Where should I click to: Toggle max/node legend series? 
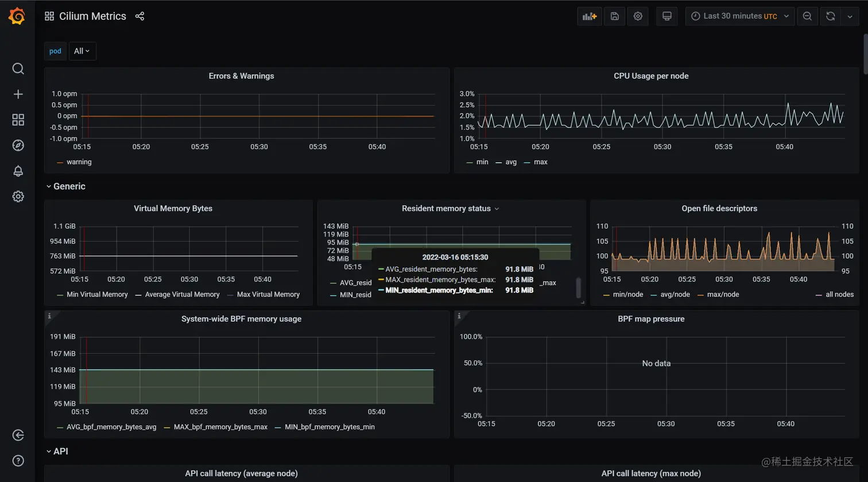pyautogui.click(x=723, y=294)
